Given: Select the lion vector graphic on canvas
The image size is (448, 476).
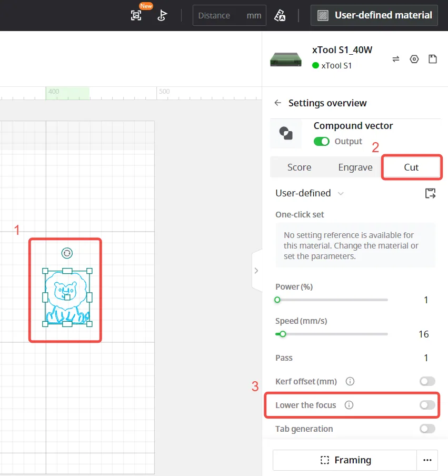Looking at the screenshot, I should [67, 297].
